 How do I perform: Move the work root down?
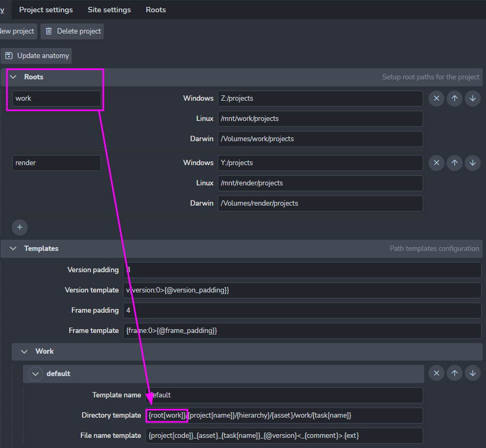click(x=472, y=99)
